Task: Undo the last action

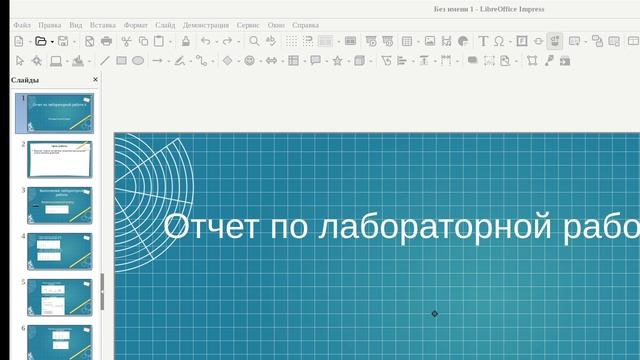Action: pos(206,41)
